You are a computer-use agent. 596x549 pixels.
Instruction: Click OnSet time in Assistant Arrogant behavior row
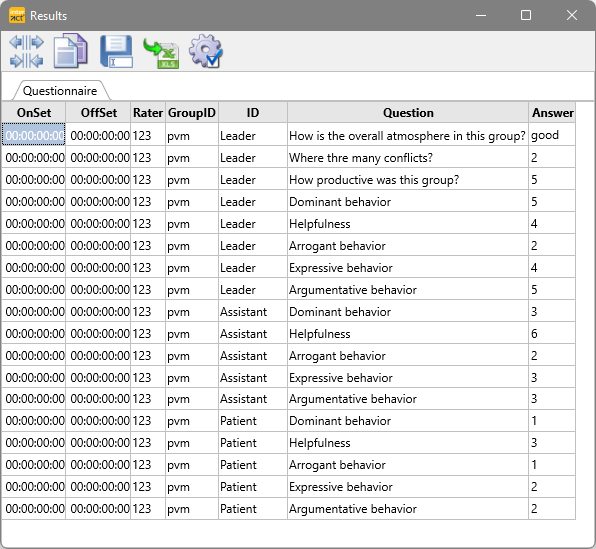tap(34, 355)
